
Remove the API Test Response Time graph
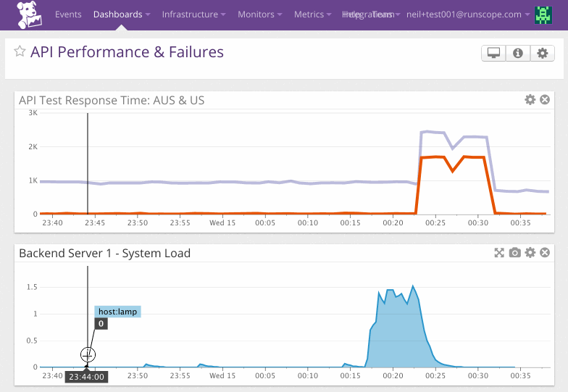[545, 99]
